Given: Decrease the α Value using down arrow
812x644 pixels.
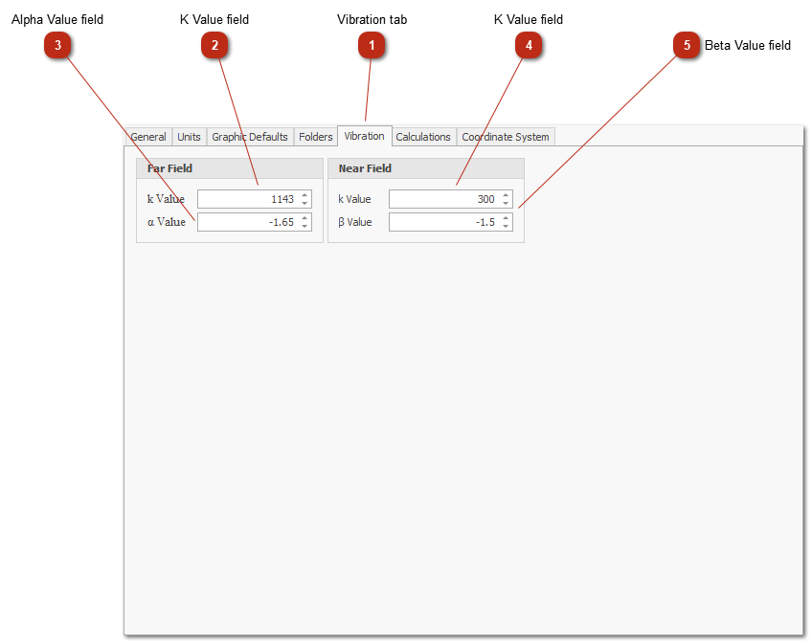Looking at the screenshot, I should click(x=304, y=227).
